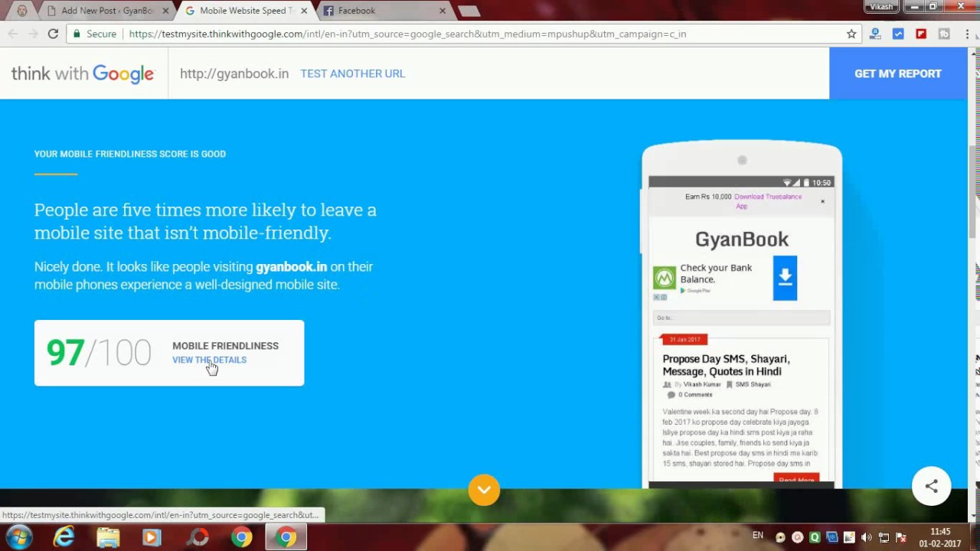Go back with the browser back arrow

point(12,34)
